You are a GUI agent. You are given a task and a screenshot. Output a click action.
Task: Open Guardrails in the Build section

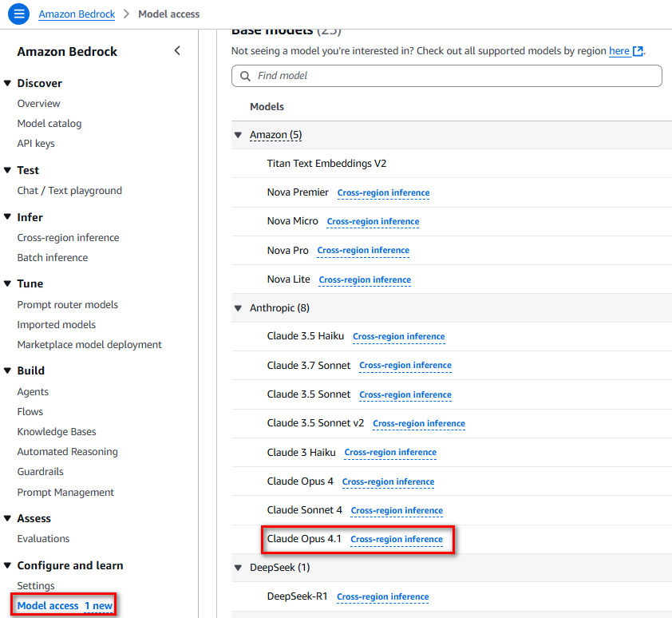pyautogui.click(x=40, y=472)
